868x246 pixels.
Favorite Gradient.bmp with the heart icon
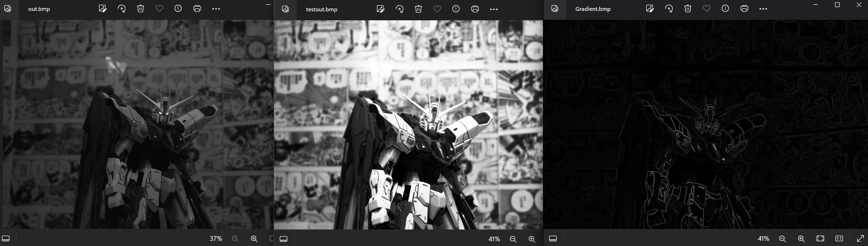[x=707, y=8]
